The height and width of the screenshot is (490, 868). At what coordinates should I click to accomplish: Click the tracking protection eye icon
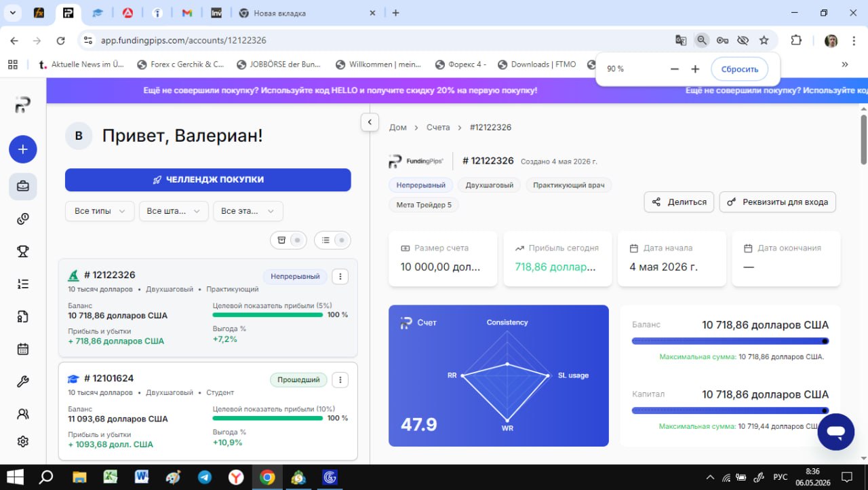pos(743,41)
